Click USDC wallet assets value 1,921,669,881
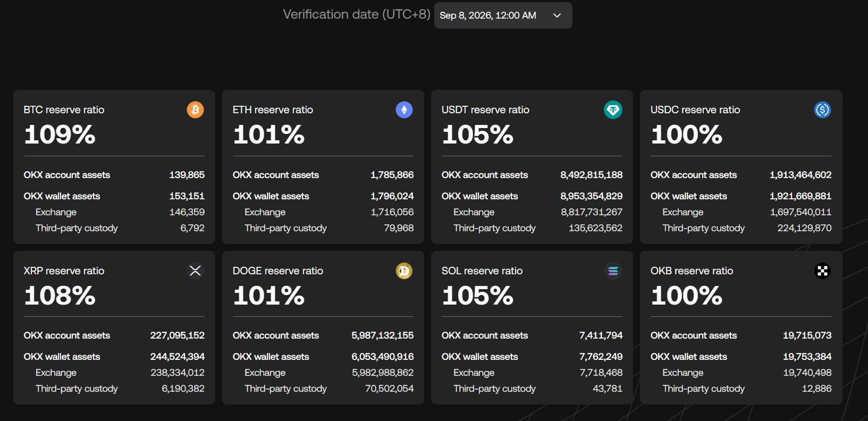Screen dimensions: 868x421 point(800,196)
